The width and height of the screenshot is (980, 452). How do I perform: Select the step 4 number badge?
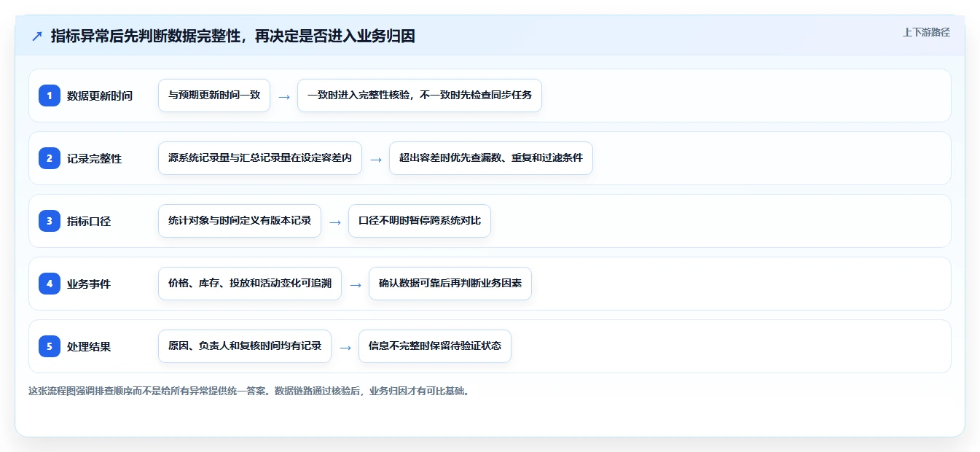(x=50, y=284)
